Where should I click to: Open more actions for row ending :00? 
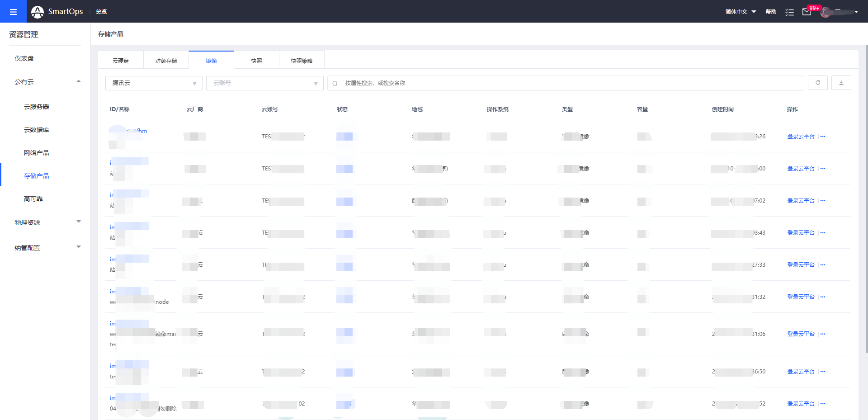tap(823, 169)
